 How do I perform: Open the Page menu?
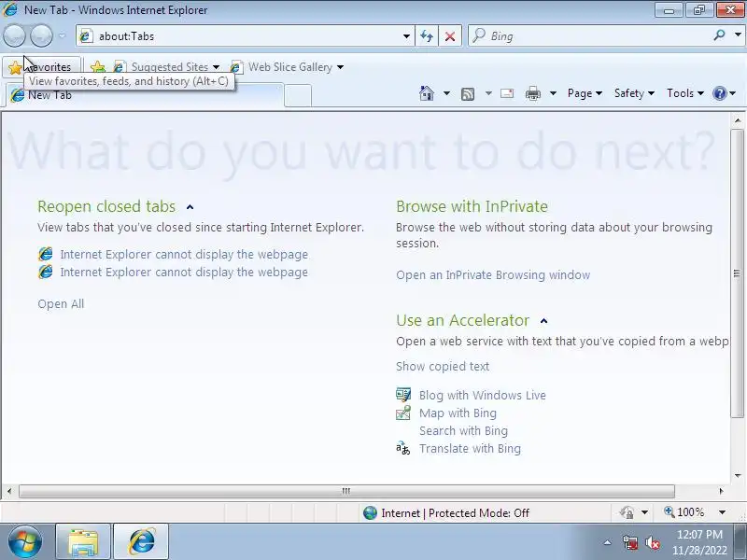585,93
